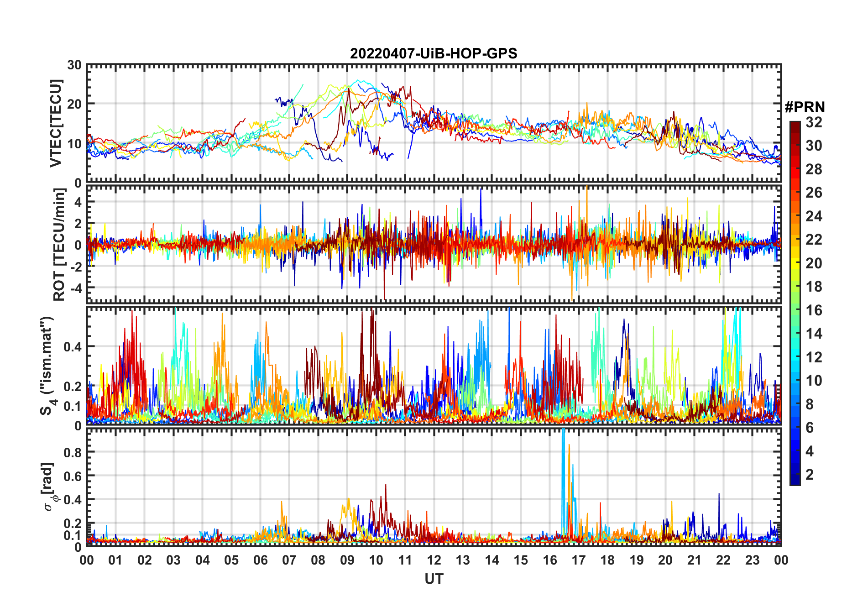Click the sigma phi [rad] axis label
This screenshot has height=607, width=868.
(49, 487)
